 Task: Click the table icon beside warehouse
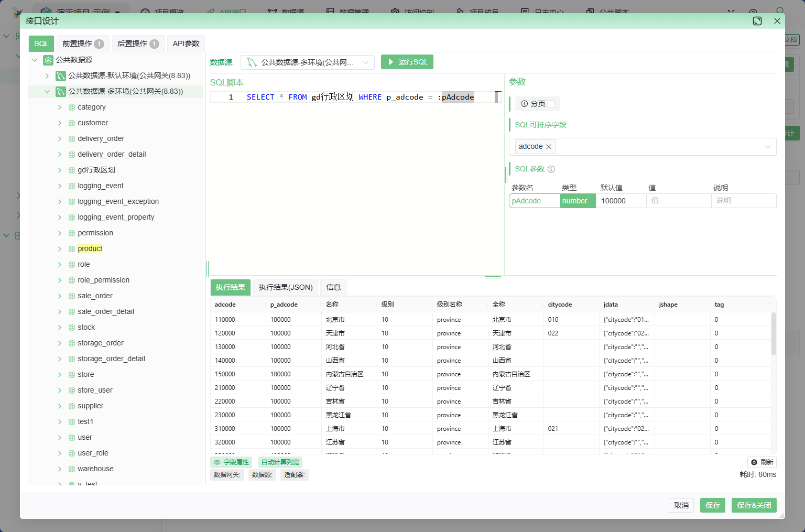tap(72, 469)
